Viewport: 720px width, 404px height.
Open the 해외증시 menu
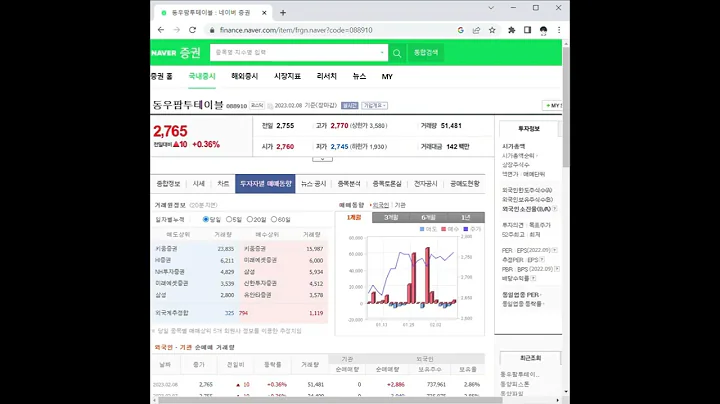(245, 77)
